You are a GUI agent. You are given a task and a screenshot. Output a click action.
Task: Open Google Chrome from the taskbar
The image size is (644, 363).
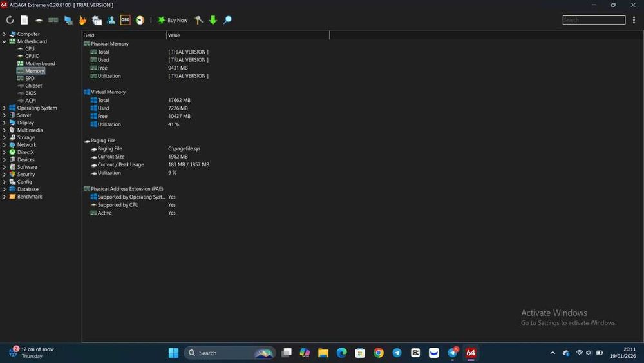(x=379, y=353)
